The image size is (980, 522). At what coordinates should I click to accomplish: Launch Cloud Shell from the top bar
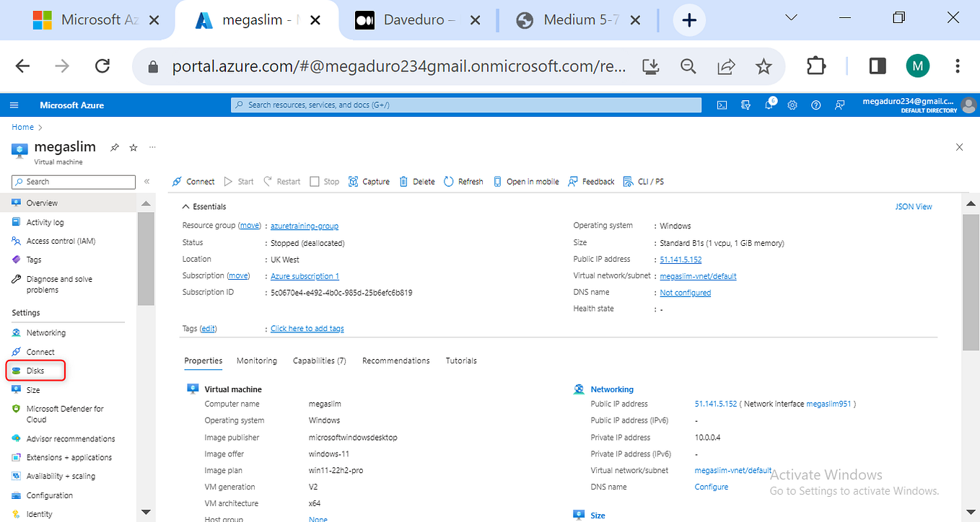pos(722,105)
